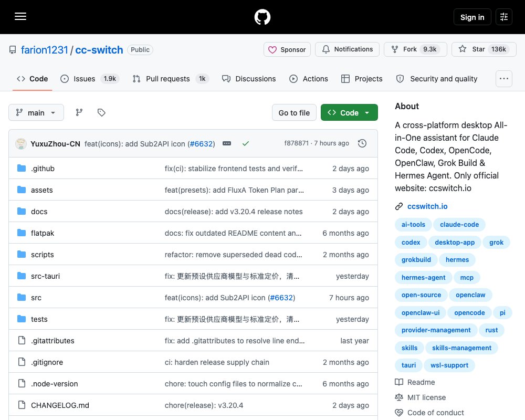Open the Pull requests tab
The height and width of the screenshot is (420, 525).
[171, 79]
